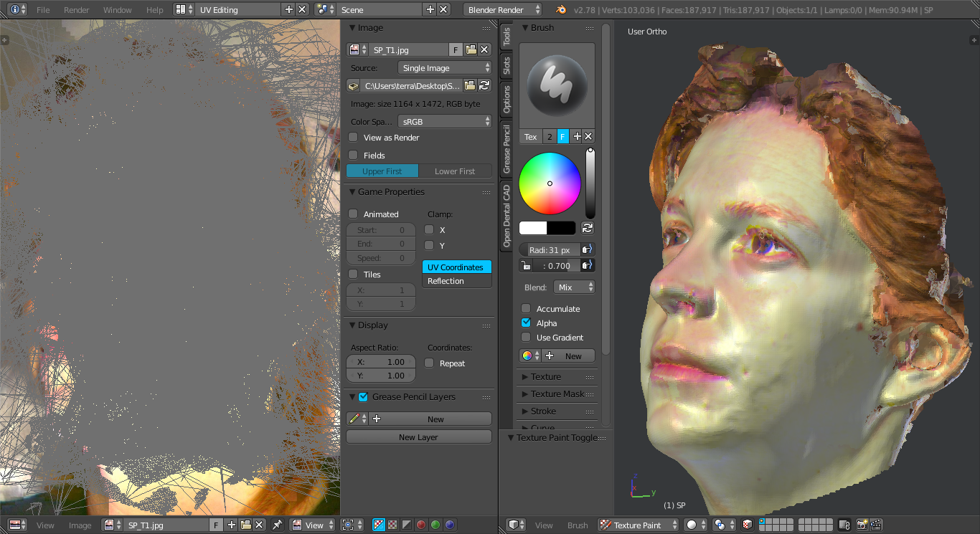Open the Blend Mix dropdown
This screenshot has width=980, height=534.
[575, 287]
